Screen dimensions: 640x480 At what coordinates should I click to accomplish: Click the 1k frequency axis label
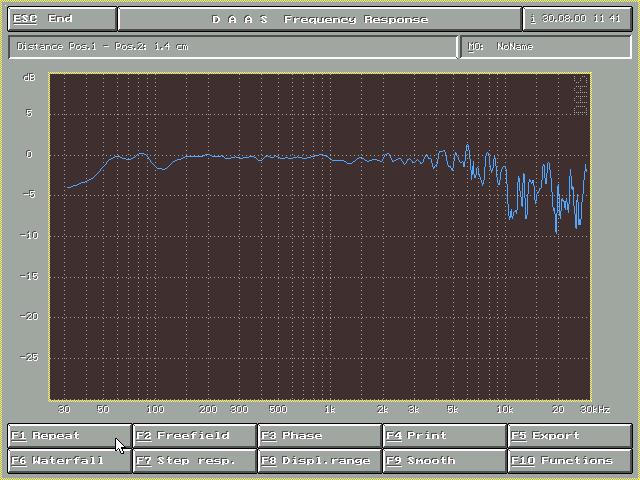click(x=329, y=410)
